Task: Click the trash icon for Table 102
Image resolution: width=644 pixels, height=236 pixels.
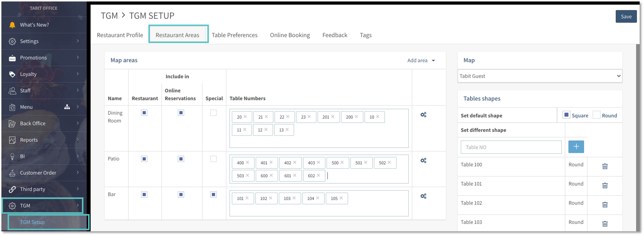Action: [605, 205]
